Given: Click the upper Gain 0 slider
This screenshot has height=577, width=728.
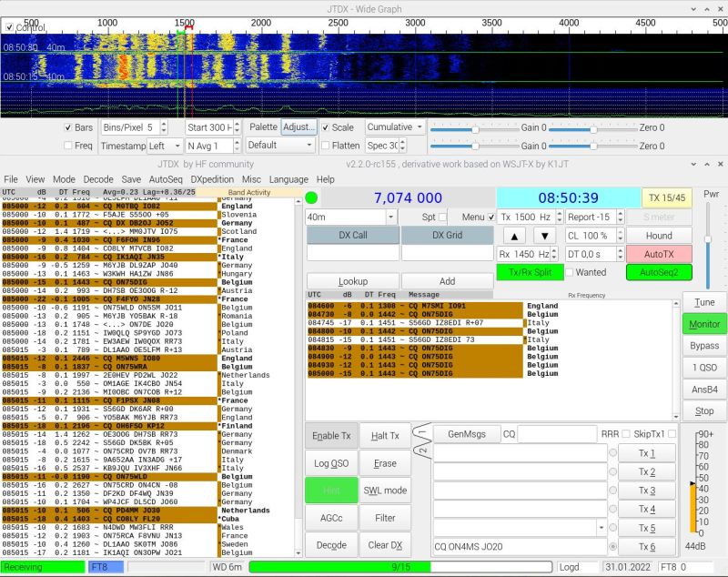Looking at the screenshot, I should pos(474,129).
